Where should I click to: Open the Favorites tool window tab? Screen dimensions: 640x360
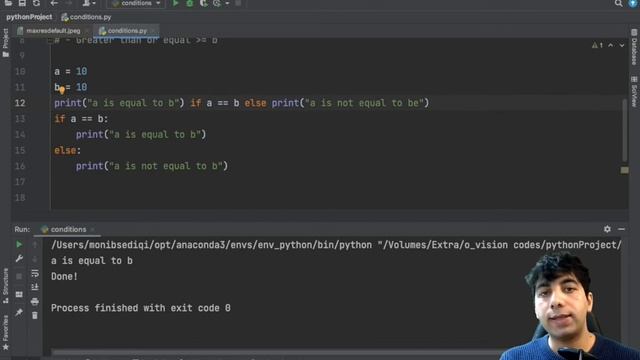point(5,332)
